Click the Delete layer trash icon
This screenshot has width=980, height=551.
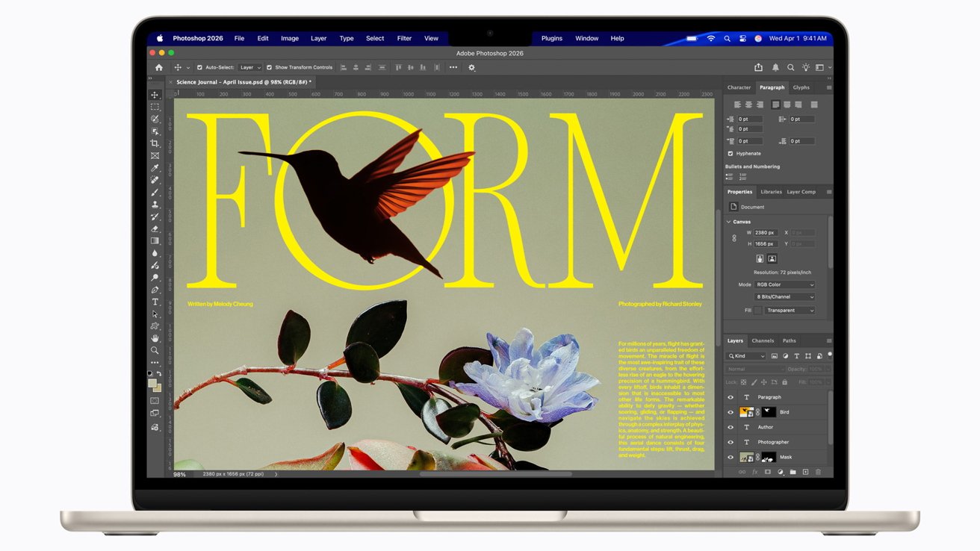[818, 471]
